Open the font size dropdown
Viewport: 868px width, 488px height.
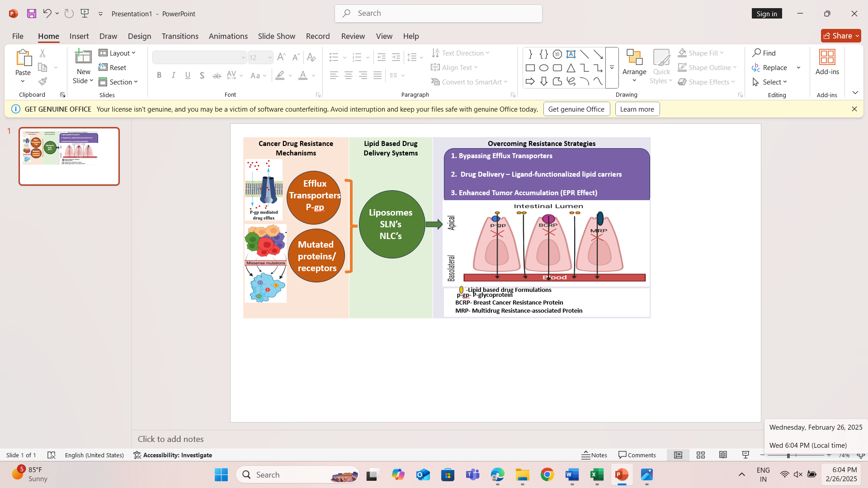270,57
